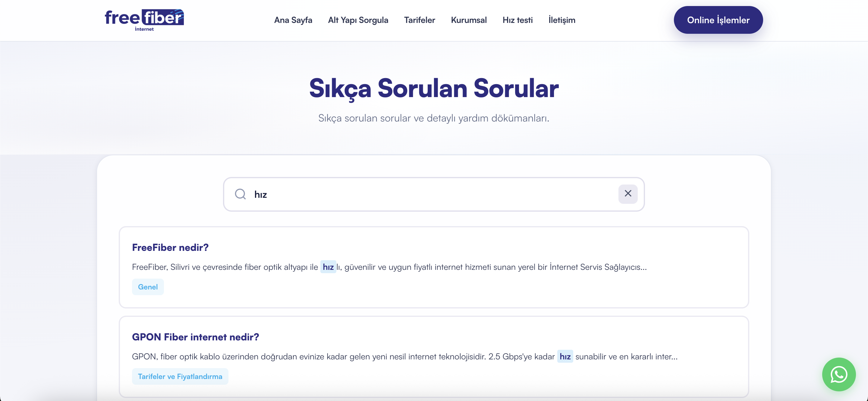The image size is (868, 401).
Task: Go to the Hız testi section
Action: [x=517, y=20]
